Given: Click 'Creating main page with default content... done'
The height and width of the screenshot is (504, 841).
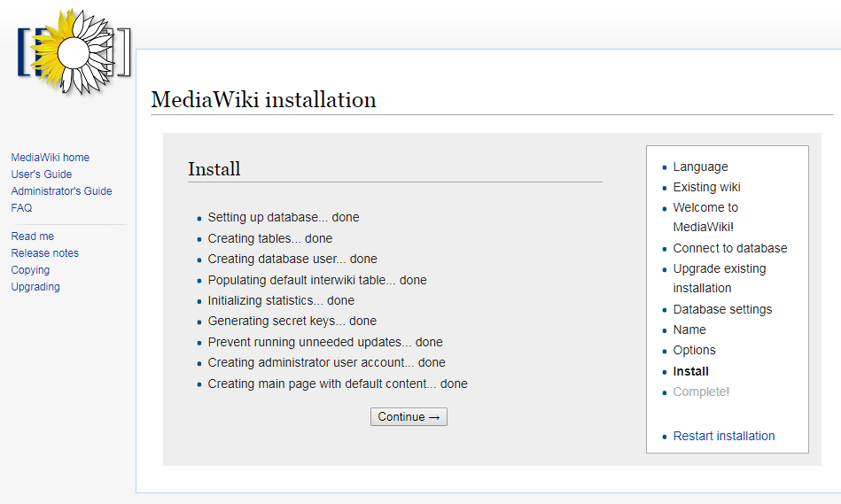Looking at the screenshot, I should (x=338, y=384).
